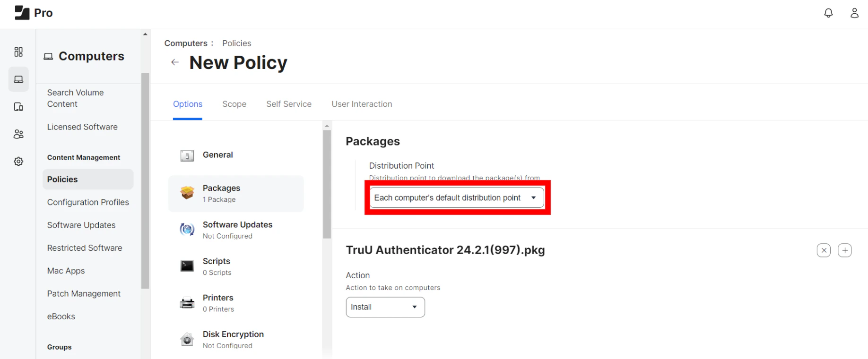868x359 pixels.
Task: Open the Settings gear in left rail
Action: [18, 162]
